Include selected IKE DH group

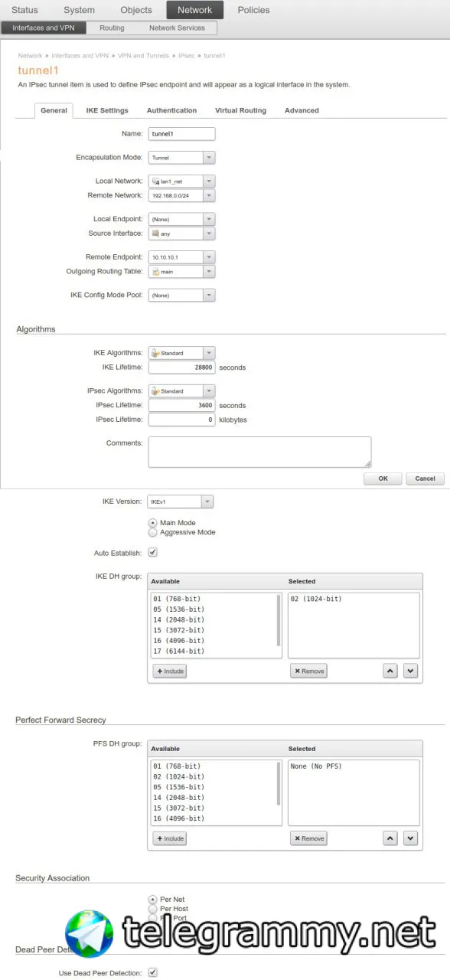coord(170,671)
